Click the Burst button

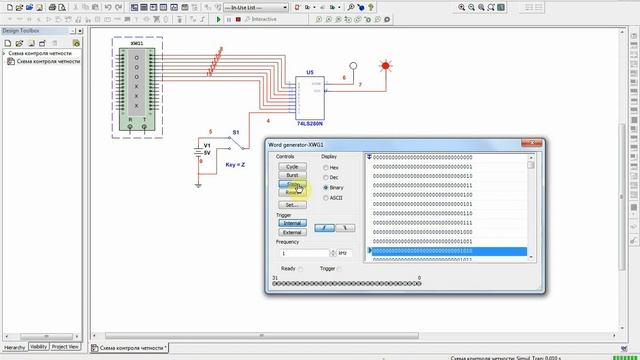pos(292,175)
